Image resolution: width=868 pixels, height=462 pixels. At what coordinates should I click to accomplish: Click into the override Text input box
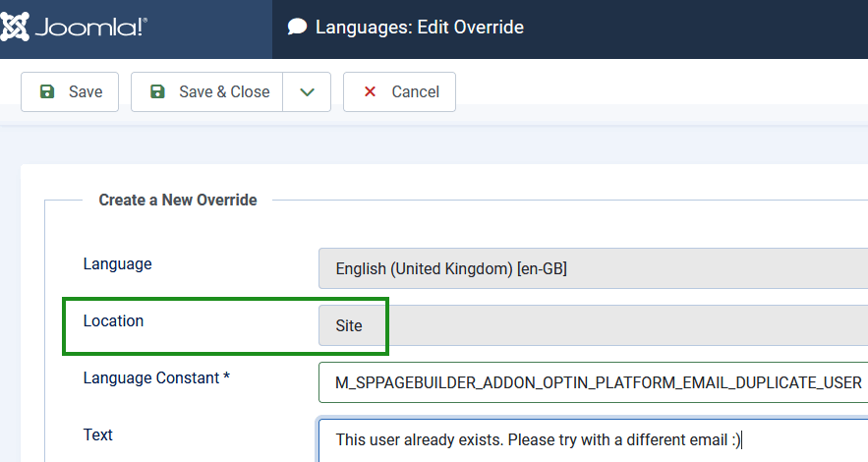click(x=590, y=439)
